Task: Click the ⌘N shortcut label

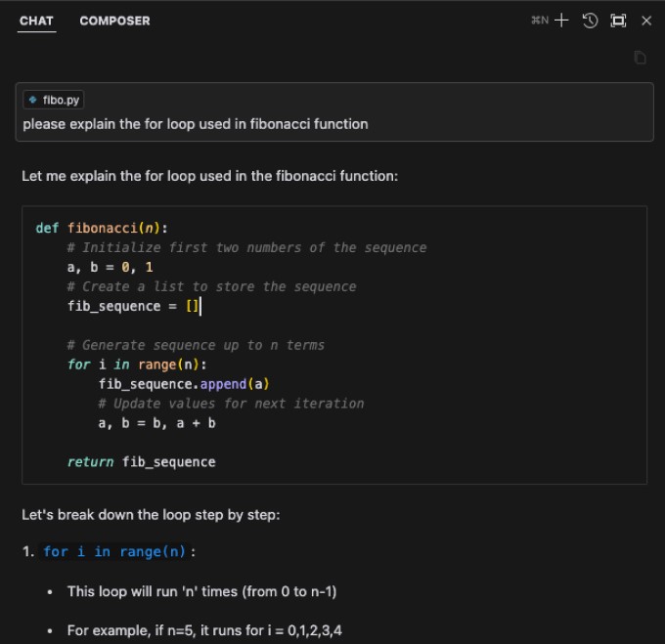Action: point(540,21)
